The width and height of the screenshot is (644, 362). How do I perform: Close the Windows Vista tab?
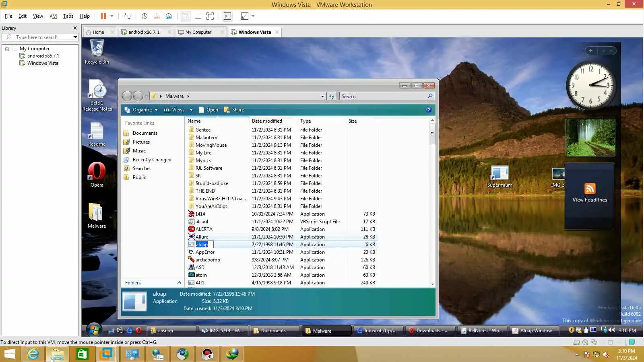(277, 32)
